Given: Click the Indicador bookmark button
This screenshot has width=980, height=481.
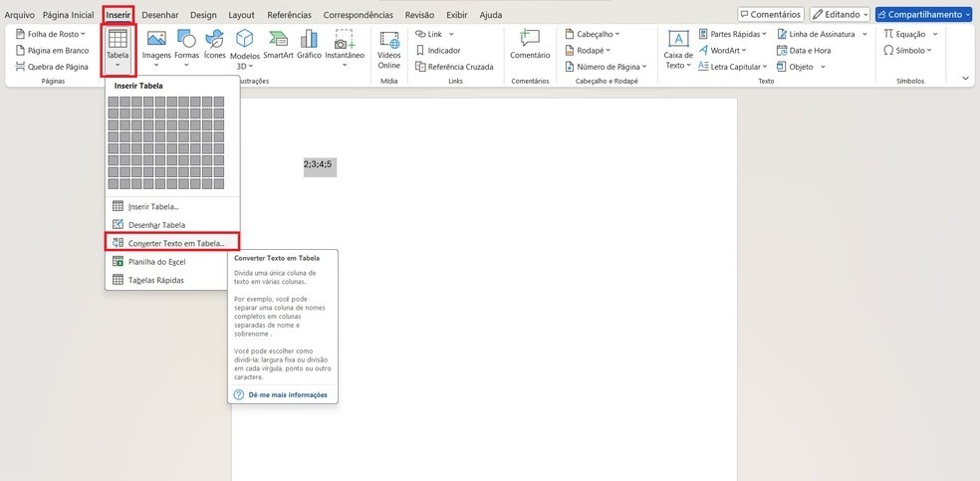Looking at the screenshot, I should tap(438, 51).
